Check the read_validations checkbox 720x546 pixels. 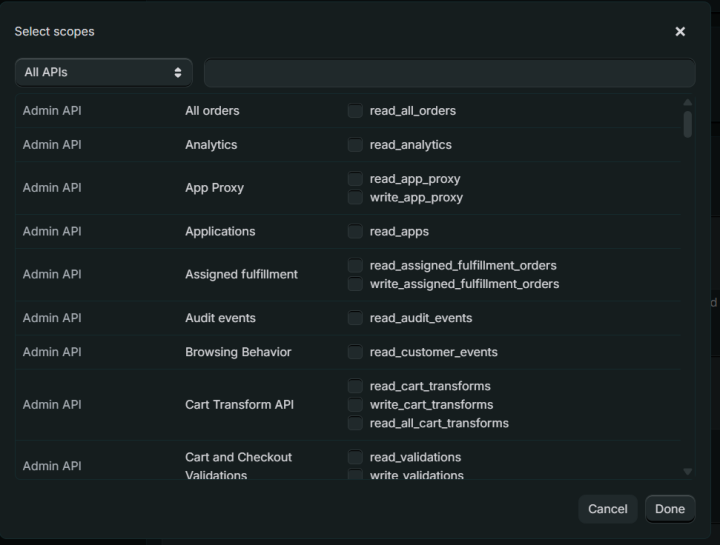[x=355, y=458]
